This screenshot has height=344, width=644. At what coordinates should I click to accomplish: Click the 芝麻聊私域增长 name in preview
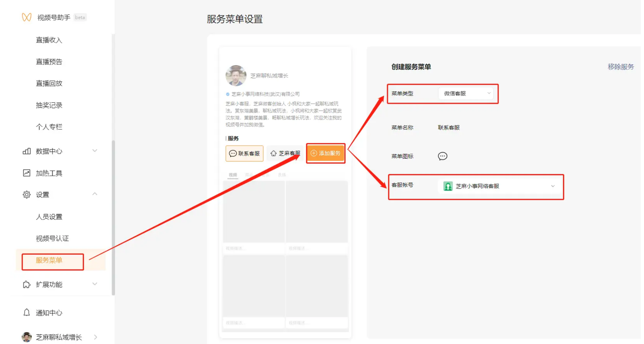pos(269,76)
